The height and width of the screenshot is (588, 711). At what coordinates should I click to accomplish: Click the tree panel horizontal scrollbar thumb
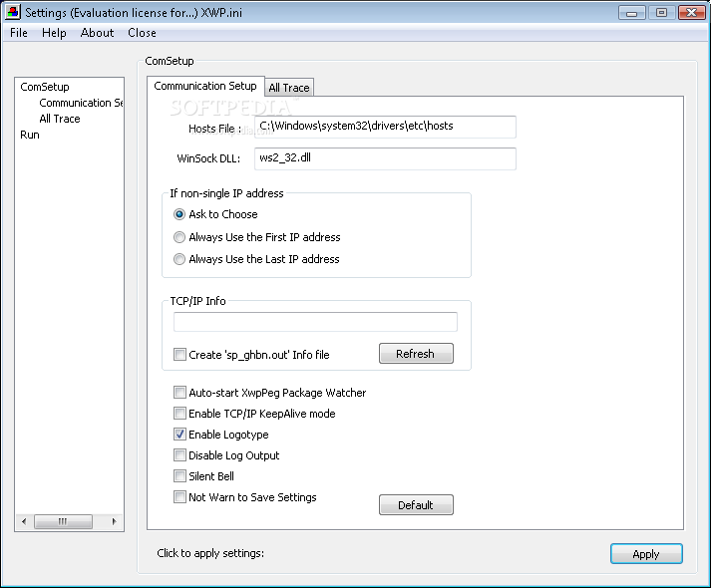tap(63, 521)
